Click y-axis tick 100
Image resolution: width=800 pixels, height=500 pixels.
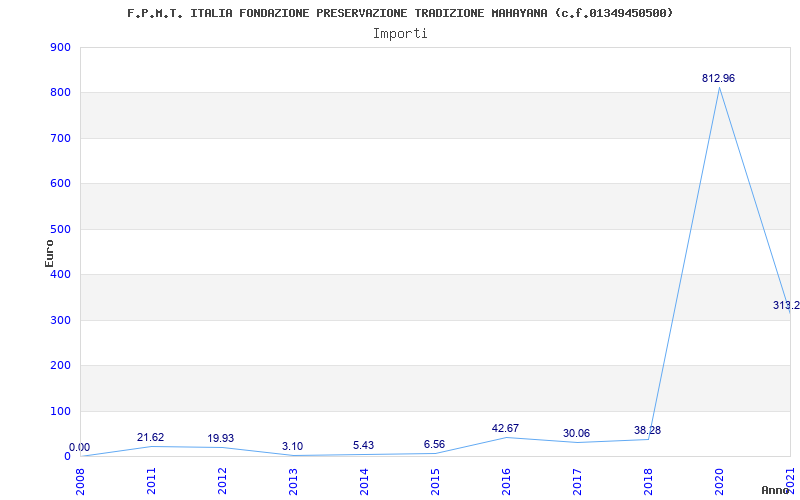click(x=60, y=411)
